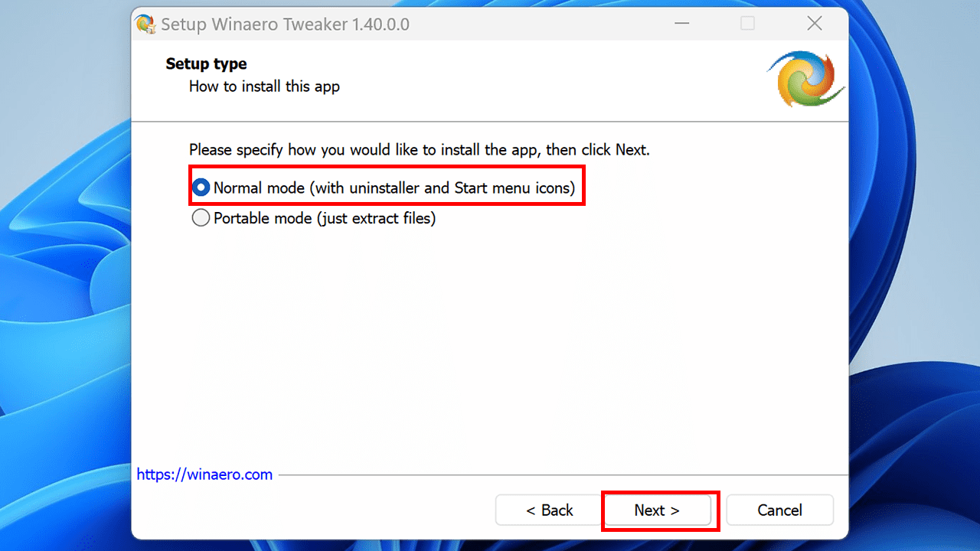Minimize the setup window
The height and width of the screenshot is (551, 980).
pyautogui.click(x=681, y=24)
